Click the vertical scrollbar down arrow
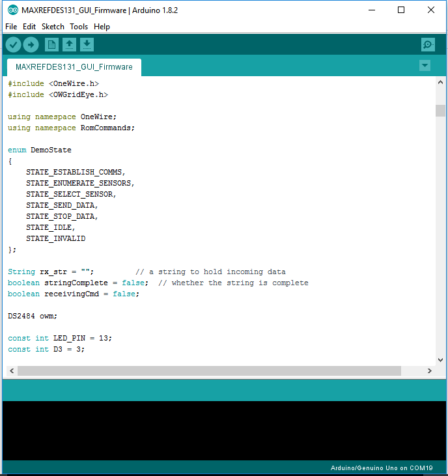Viewport: 448px width, 476px height. pyautogui.click(x=440, y=359)
